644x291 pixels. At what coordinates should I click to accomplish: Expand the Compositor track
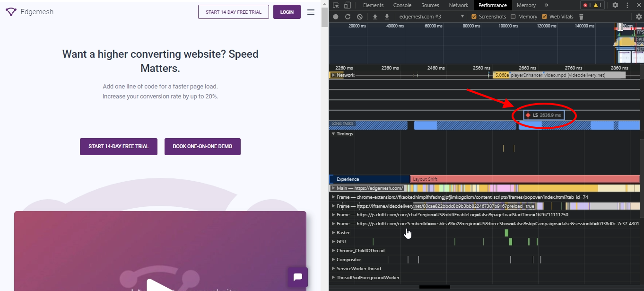[x=333, y=260]
